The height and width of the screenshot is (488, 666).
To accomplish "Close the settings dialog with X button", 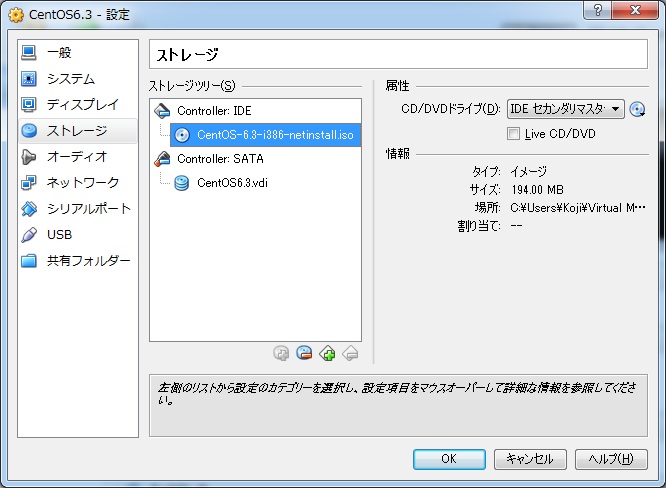I will (x=635, y=10).
